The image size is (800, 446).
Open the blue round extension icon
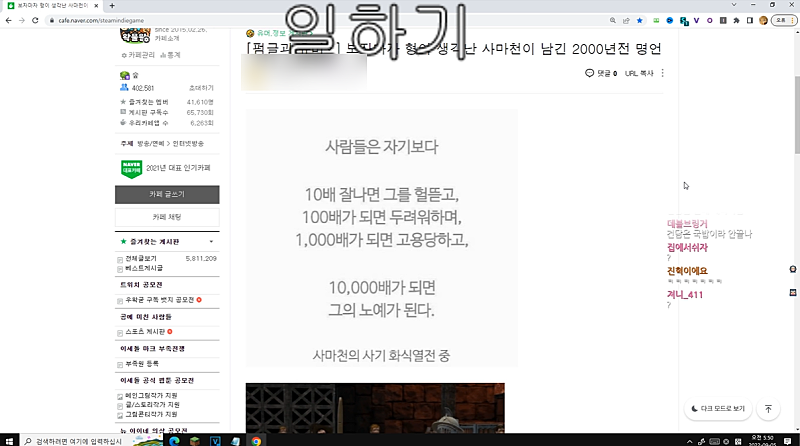pyautogui.click(x=670, y=20)
